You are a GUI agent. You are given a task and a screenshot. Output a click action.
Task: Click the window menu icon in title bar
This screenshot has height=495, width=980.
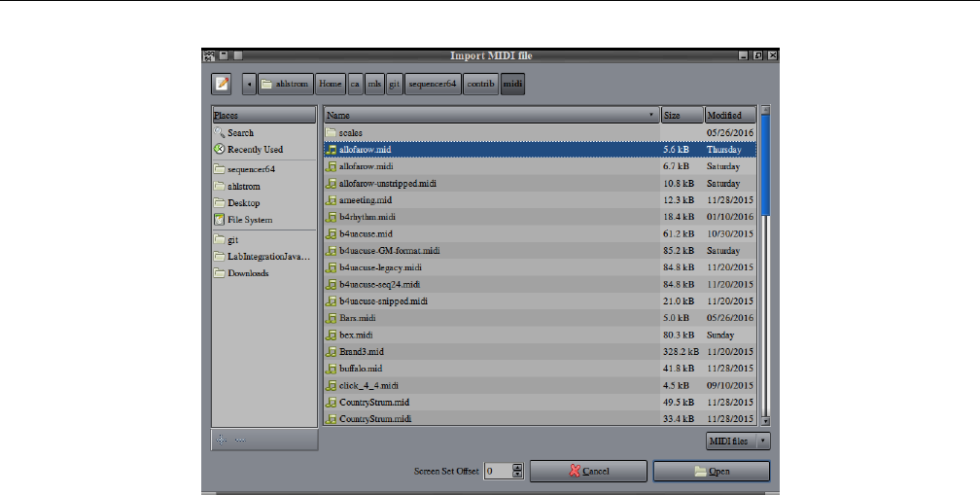(208, 55)
